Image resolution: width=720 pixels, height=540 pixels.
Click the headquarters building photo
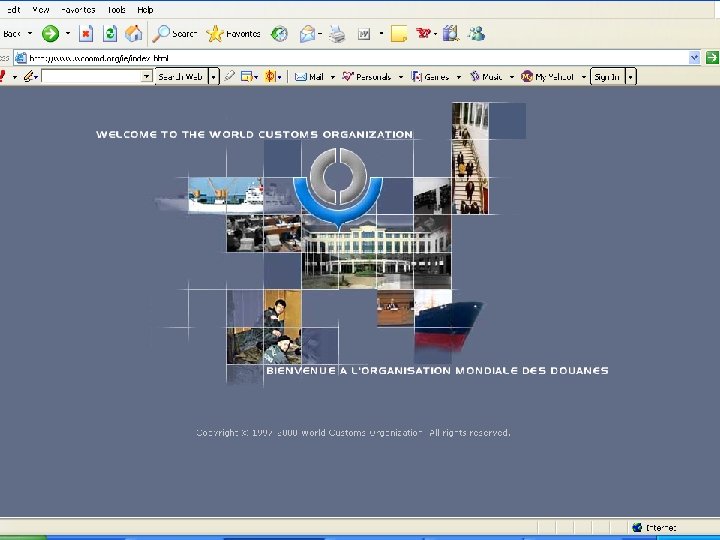(x=377, y=252)
